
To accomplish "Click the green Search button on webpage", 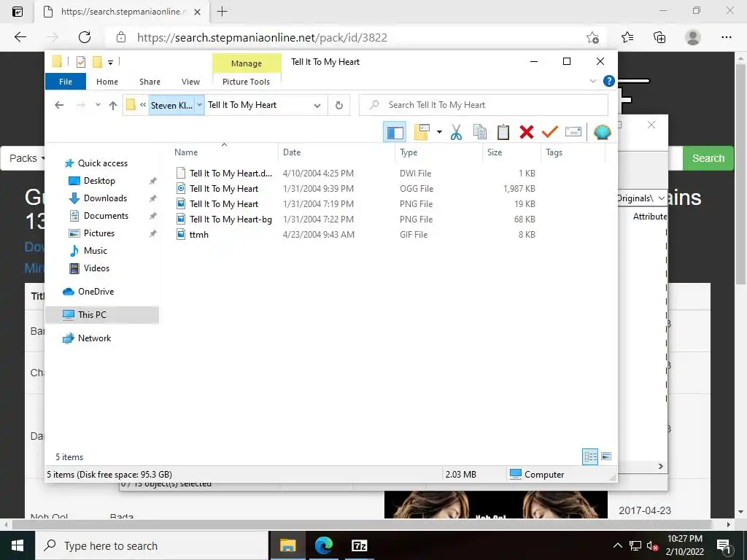I will coord(708,158).
